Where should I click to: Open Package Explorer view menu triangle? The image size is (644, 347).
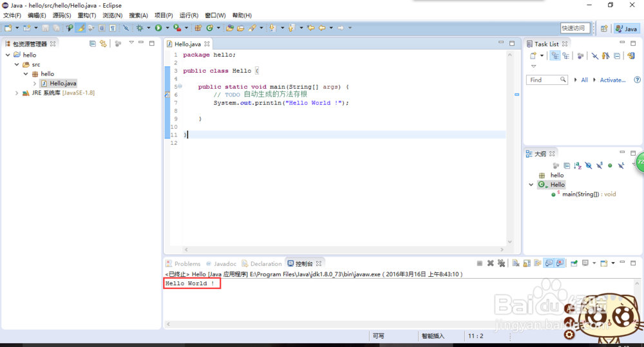pos(131,42)
